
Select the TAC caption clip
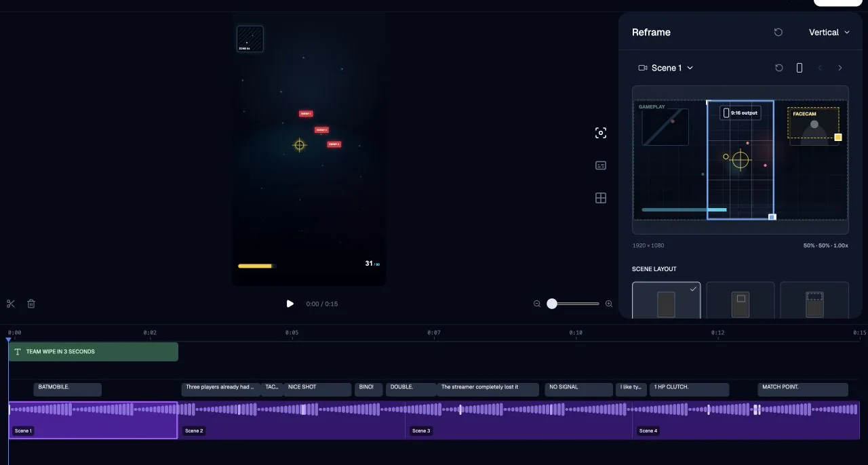(272, 389)
